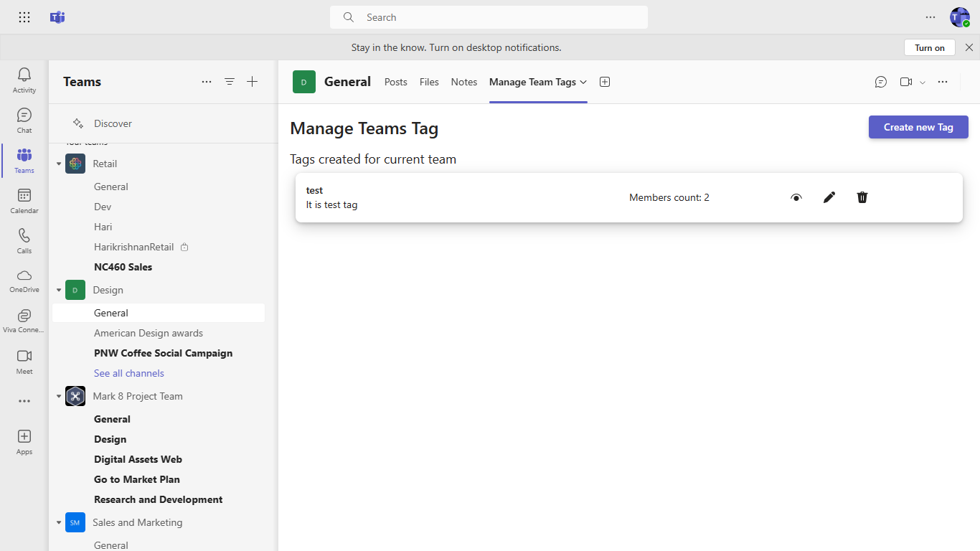Image resolution: width=980 pixels, height=551 pixels.
Task: Open Viva Connections app icon
Action: [24, 321]
